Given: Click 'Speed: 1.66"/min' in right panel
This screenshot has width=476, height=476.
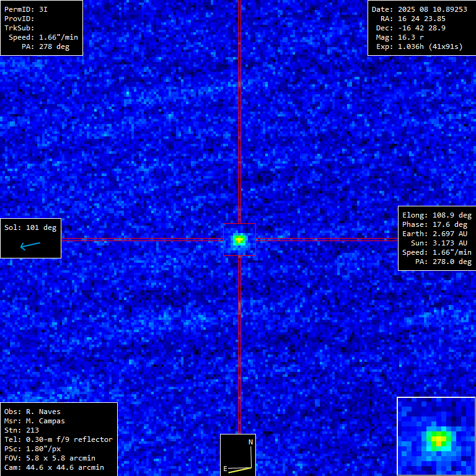Looking at the screenshot, I should click(437, 252).
